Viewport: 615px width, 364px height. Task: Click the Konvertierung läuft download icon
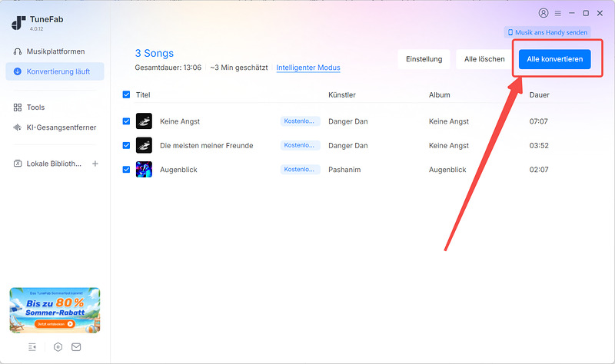(18, 71)
